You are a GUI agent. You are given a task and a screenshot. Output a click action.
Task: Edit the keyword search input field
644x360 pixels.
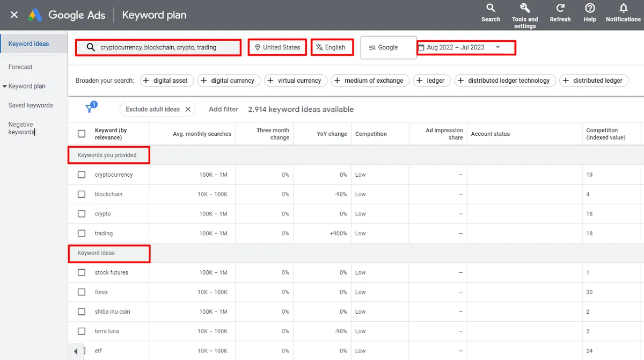pos(158,47)
